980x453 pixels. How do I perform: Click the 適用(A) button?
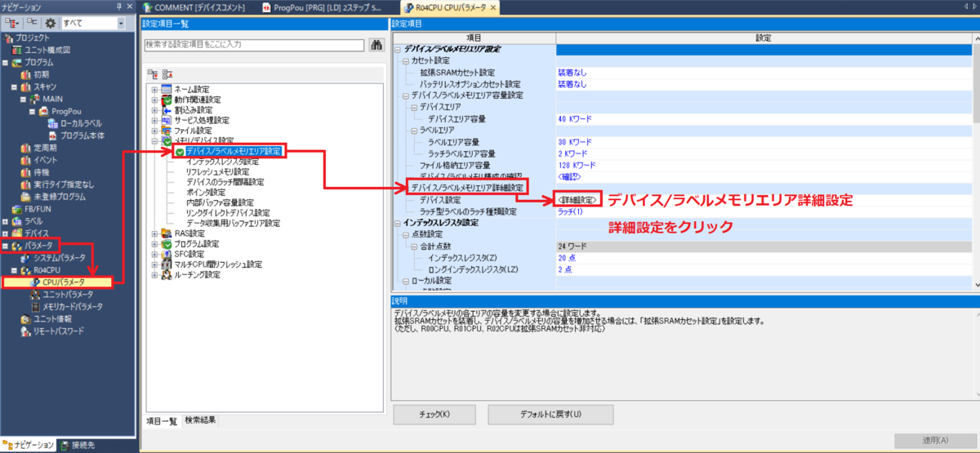(x=936, y=441)
